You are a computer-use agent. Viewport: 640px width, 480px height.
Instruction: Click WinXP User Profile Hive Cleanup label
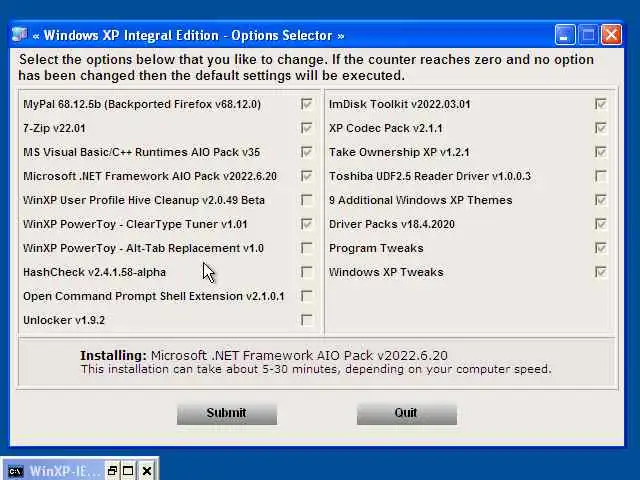pos(144,200)
